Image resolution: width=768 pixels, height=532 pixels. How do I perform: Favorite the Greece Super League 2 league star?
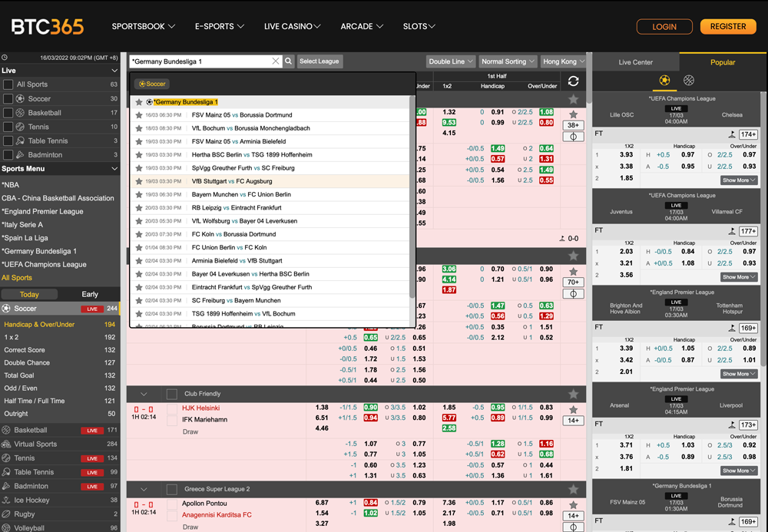(574, 490)
